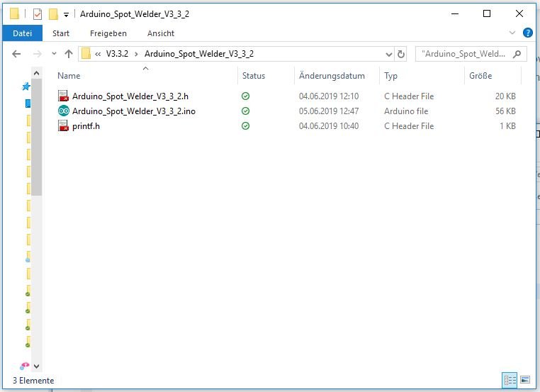Open the chevron menu after V3.3.2 breadcrumb

(136, 54)
